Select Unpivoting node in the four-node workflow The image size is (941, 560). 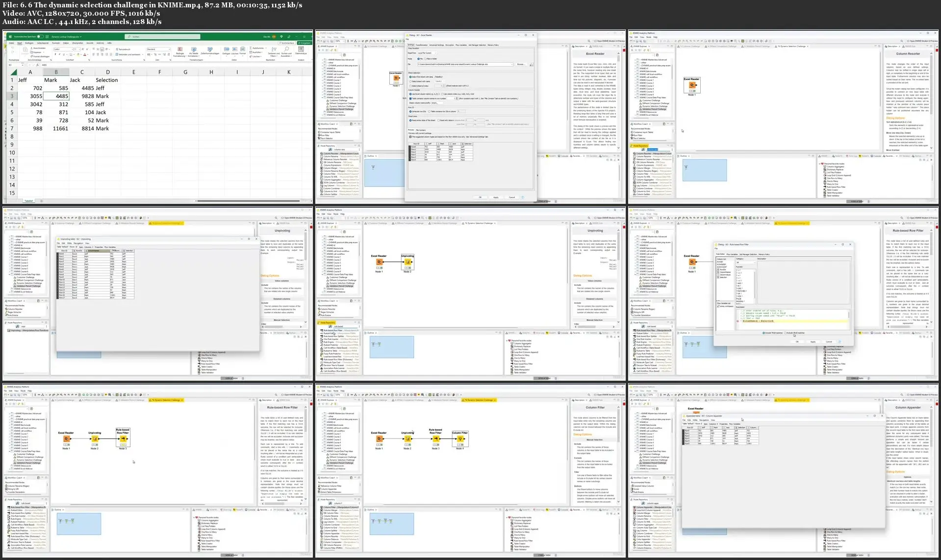pos(407,439)
